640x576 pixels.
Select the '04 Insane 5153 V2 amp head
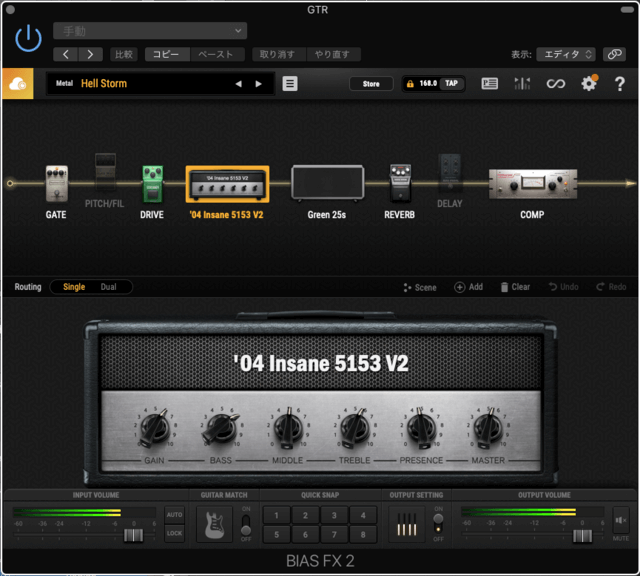click(227, 184)
